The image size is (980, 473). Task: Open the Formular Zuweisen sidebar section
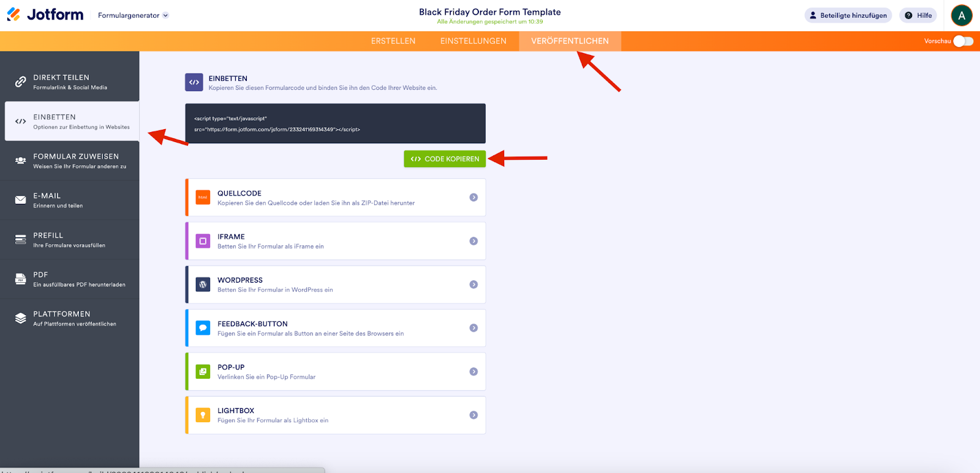(70, 160)
